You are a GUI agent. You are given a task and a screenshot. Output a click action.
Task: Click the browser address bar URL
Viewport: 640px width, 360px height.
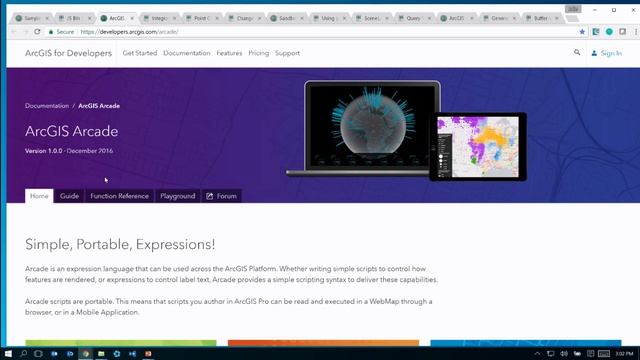point(129,31)
